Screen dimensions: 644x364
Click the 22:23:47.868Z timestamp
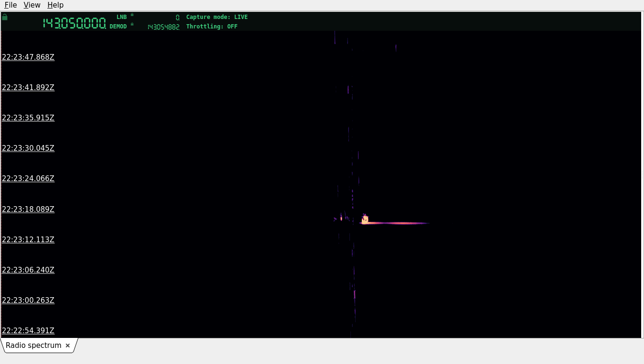click(28, 57)
